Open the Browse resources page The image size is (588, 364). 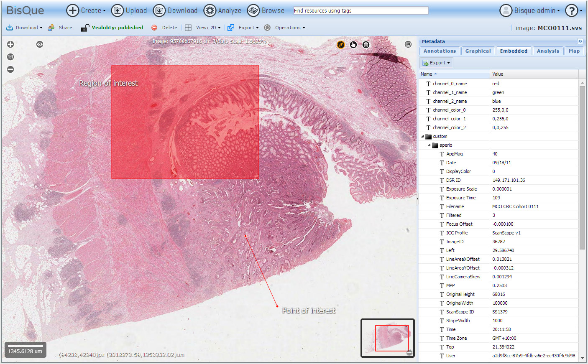coord(266,11)
